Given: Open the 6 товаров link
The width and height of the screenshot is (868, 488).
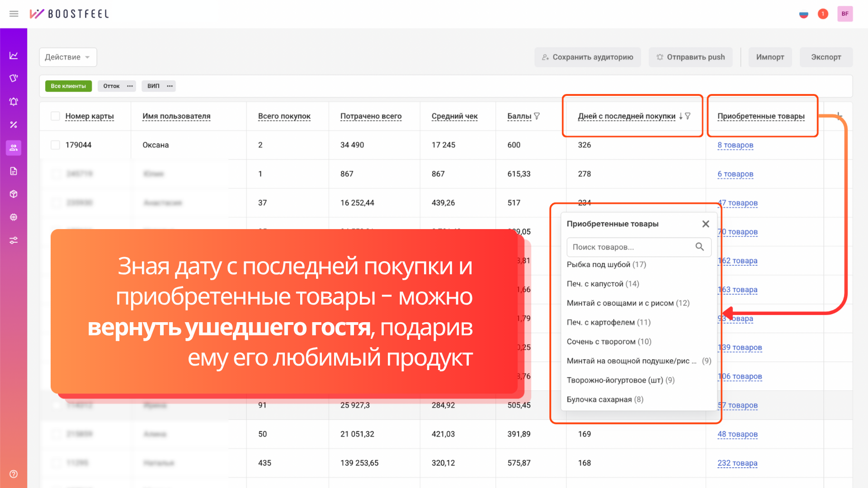Looking at the screenshot, I should coord(735,174).
